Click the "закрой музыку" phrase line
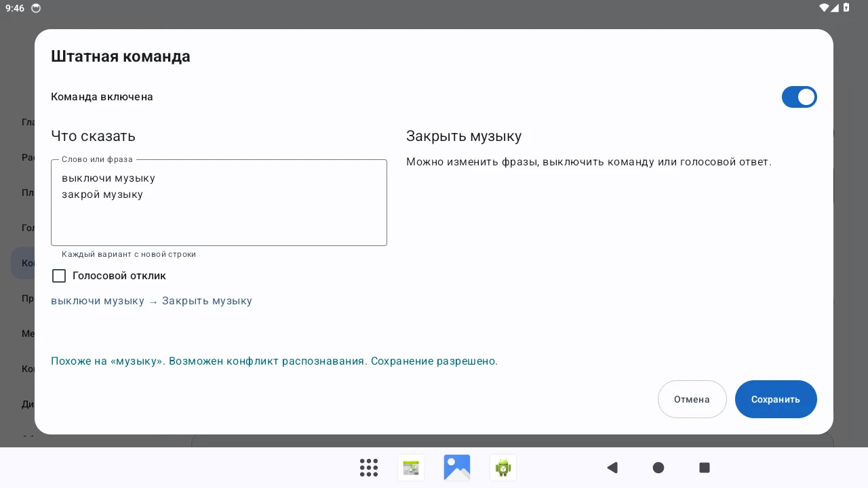The height and width of the screenshot is (488, 868). pos(102,195)
